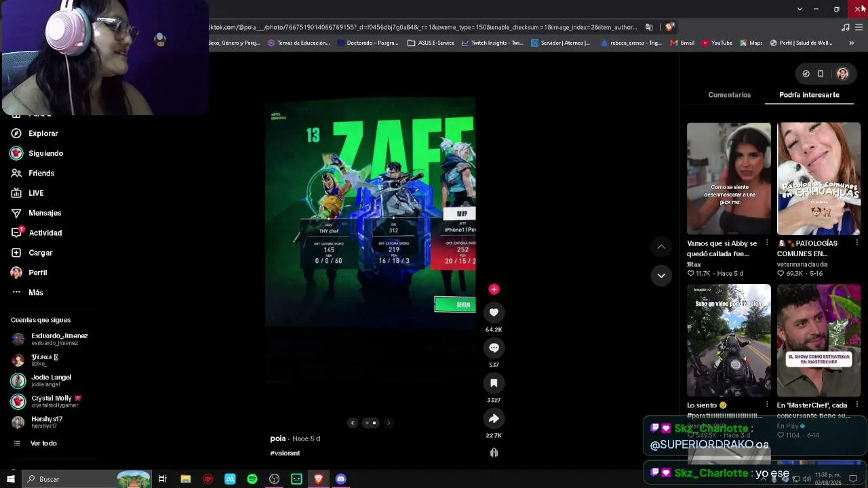868x488 pixels.
Task: Click the #valorant hashtag
Action: coord(285,453)
